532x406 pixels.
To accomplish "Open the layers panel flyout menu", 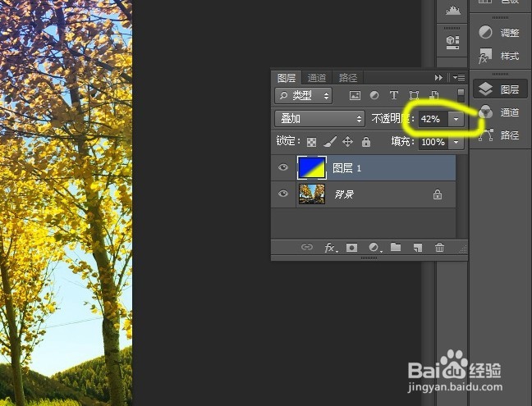I will point(459,78).
